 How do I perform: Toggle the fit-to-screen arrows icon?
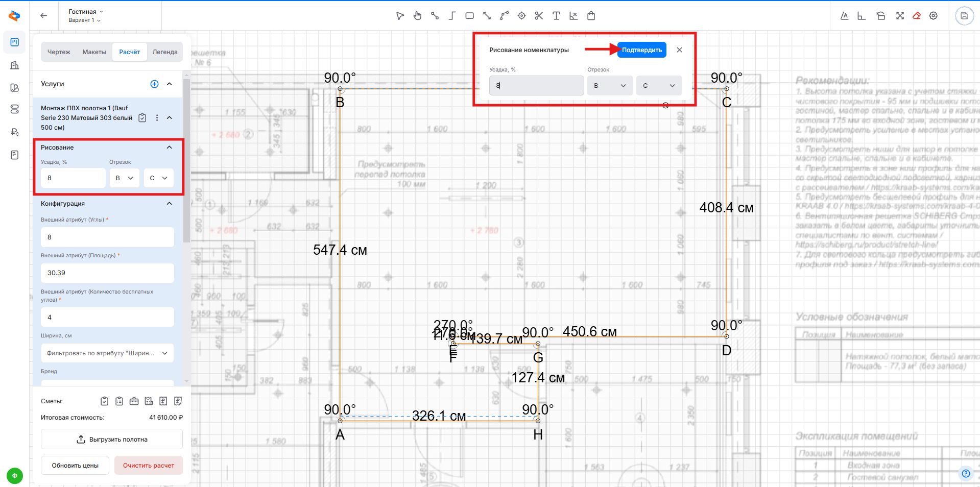tap(900, 16)
